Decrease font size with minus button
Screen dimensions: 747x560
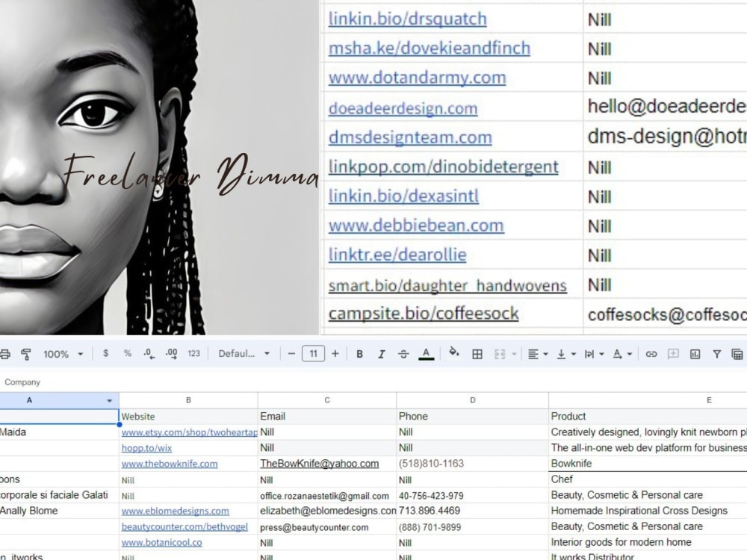pyautogui.click(x=291, y=353)
